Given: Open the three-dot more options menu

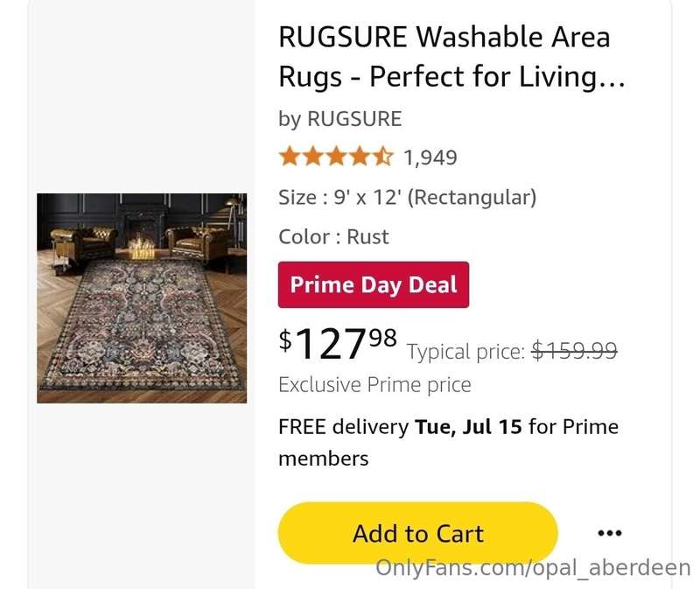Looking at the screenshot, I should click(610, 533).
